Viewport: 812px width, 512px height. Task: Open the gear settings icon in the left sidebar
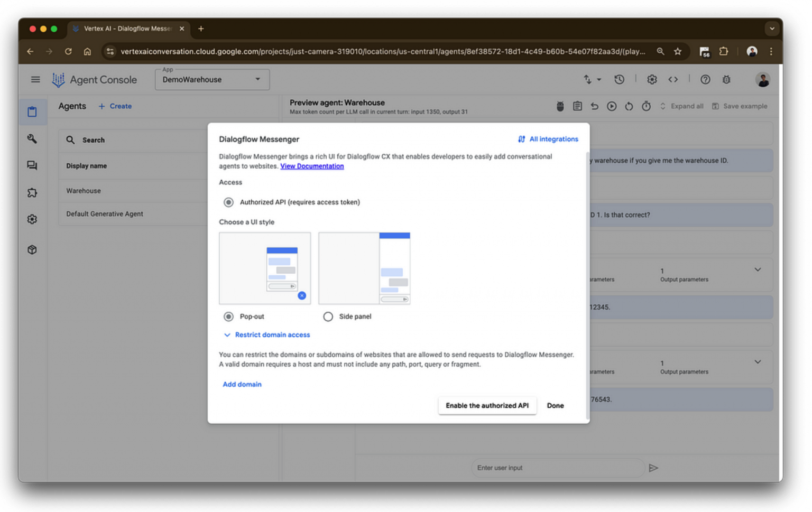(32, 219)
